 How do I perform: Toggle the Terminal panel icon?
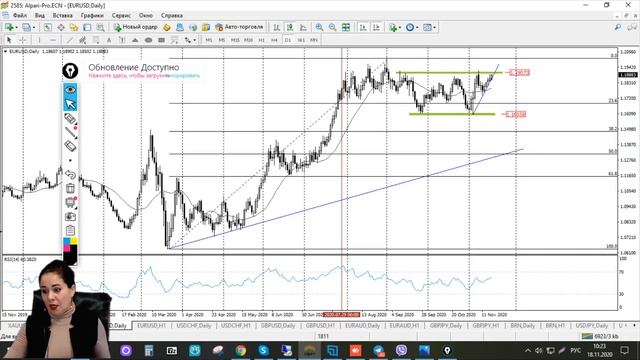pyautogui.click(x=87, y=27)
